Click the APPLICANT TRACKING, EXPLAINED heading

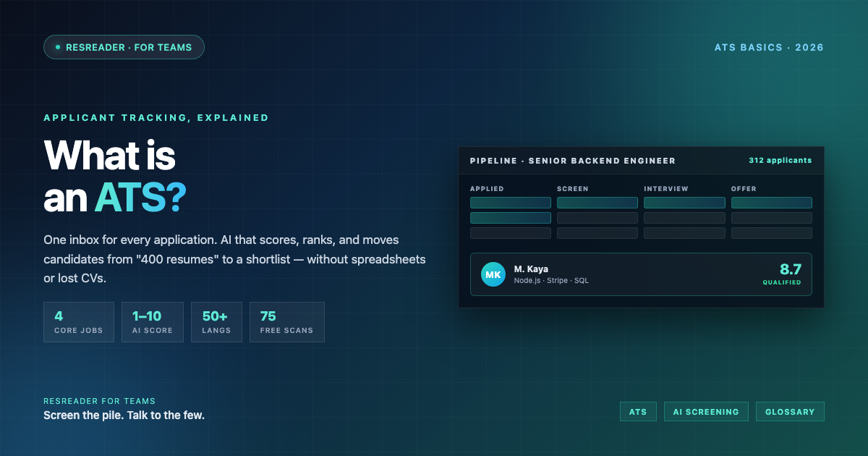tap(156, 117)
